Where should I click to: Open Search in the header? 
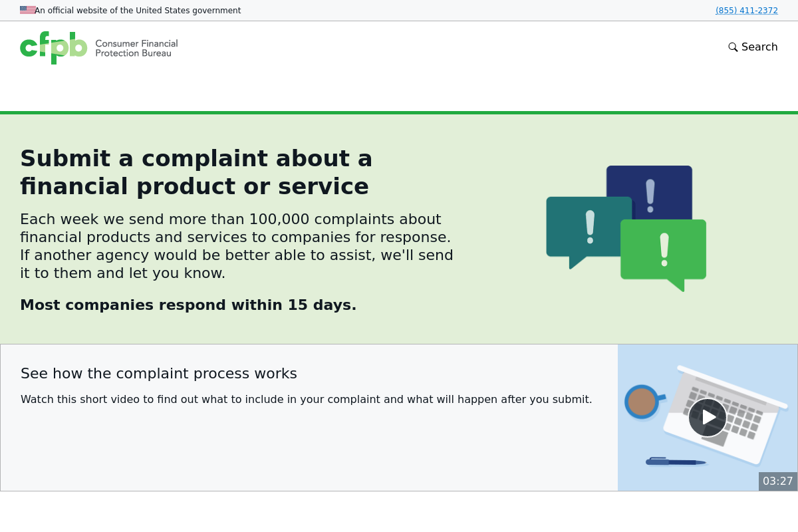click(x=753, y=47)
